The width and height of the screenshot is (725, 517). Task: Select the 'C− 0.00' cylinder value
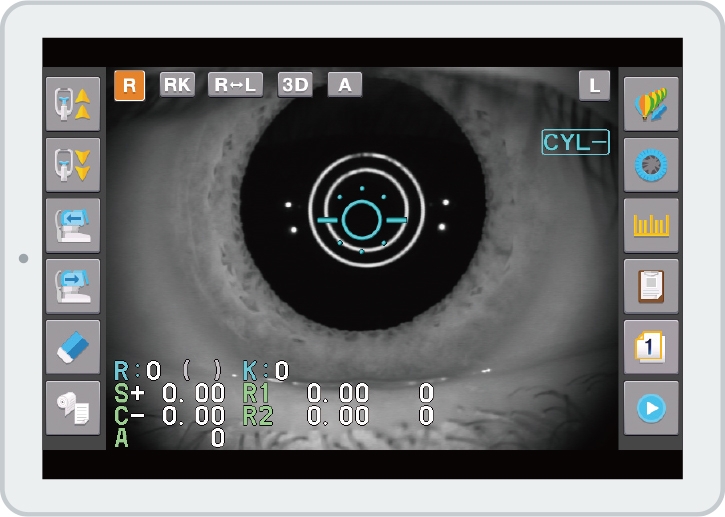coord(170,416)
